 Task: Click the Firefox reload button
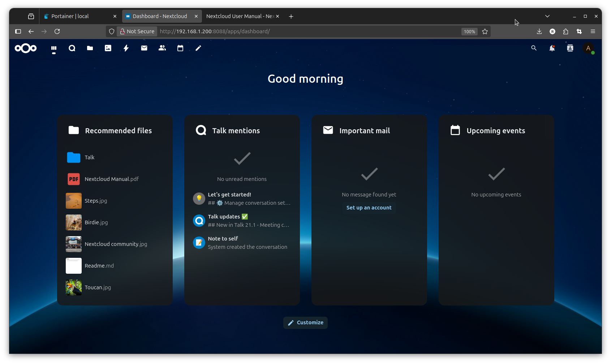(57, 31)
